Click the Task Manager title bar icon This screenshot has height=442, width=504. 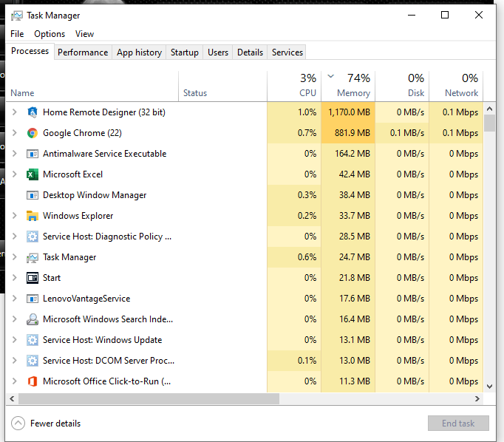point(16,16)
